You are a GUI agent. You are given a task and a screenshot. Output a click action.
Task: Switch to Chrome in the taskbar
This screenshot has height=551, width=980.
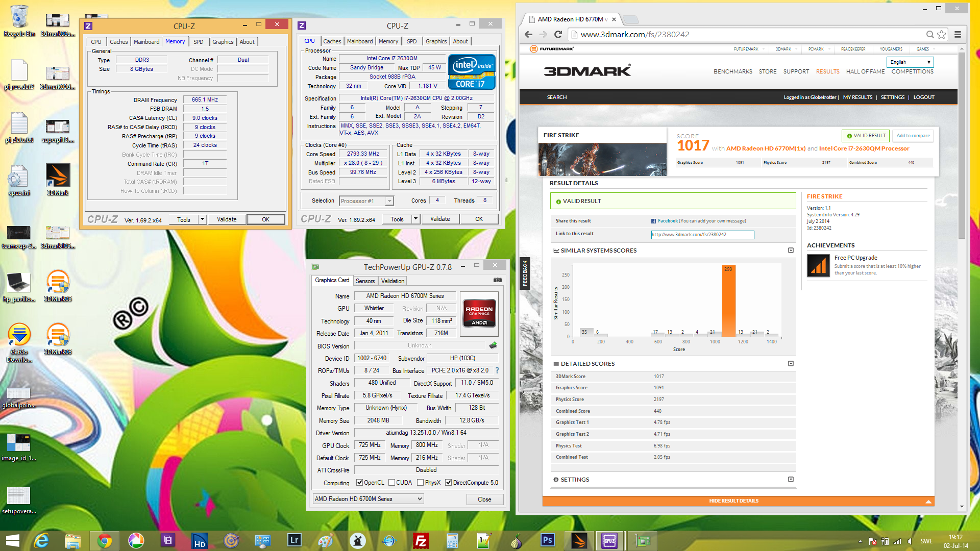(x=104, y=541)
